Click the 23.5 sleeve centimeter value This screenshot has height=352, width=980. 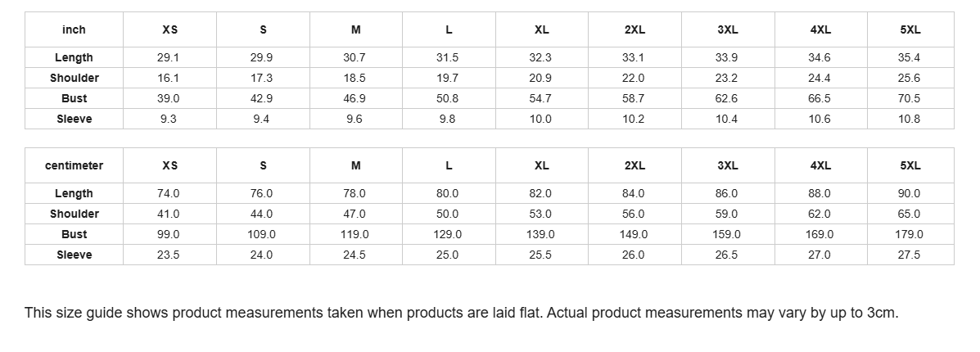click(x=169, y=255)
